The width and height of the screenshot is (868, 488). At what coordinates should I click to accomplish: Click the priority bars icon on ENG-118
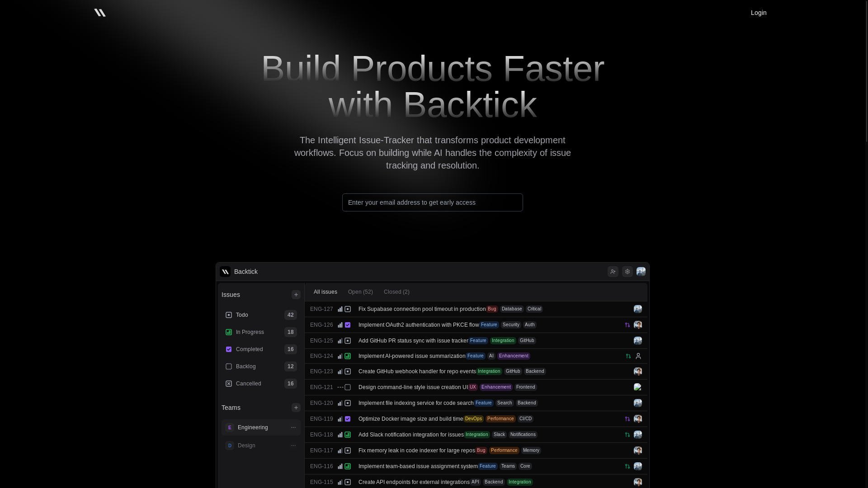pos(340,435)
